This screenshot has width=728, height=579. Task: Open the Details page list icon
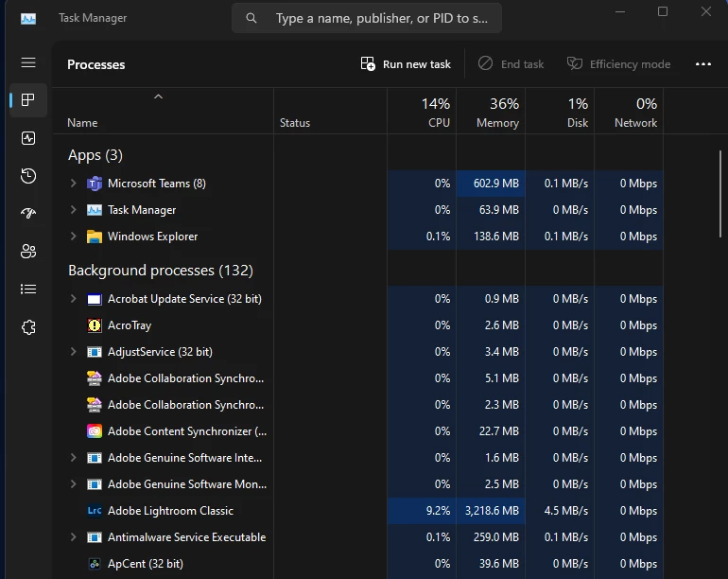pos(28,289)
